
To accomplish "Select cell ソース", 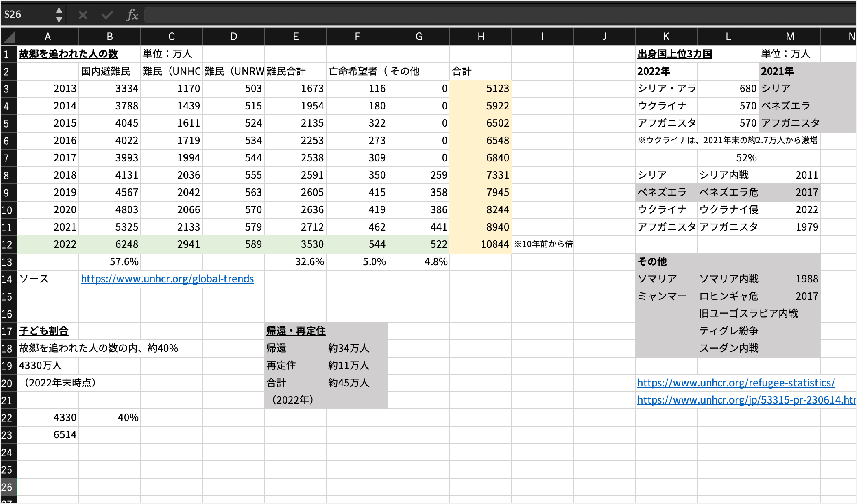I will [x=48, y=279].
